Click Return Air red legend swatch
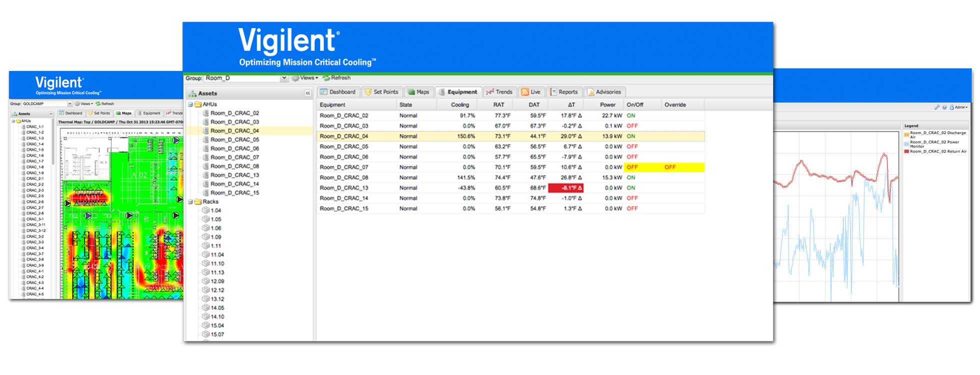This screenshot has height=375, width=980. click(x=906, y=151)
